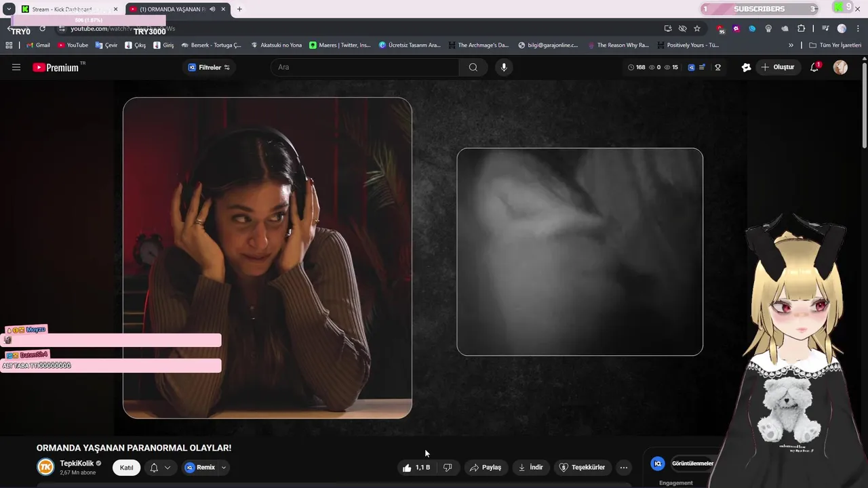Click the white sparkle badge beside Oluştur

tap(746, 67)
